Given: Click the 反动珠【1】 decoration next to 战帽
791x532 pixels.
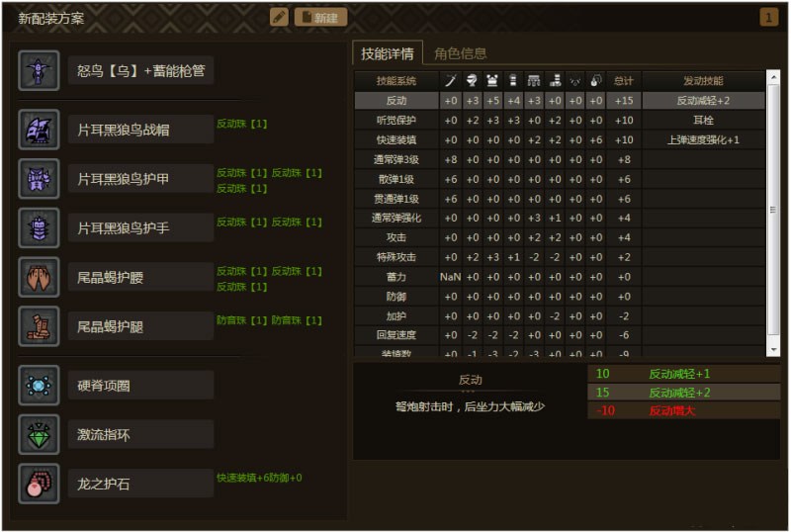Looking at the screenshot, I should tap(241, 124).
